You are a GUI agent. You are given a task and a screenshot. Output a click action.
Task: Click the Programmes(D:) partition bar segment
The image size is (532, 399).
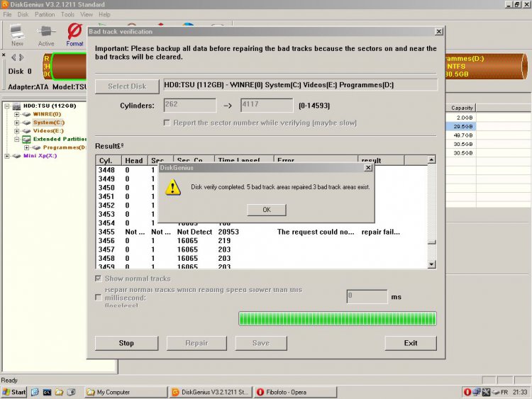485,66
